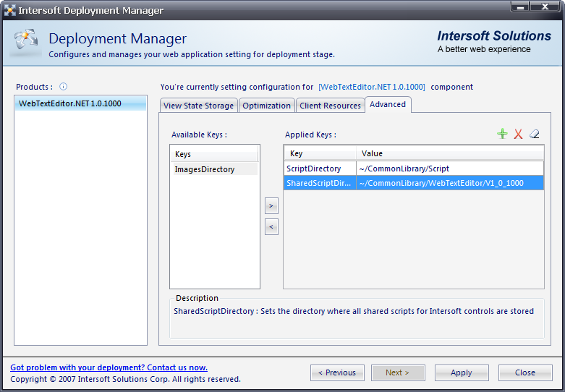Select WebTextEditor.NET 1.0.1000 in Products list

[70, 103]
